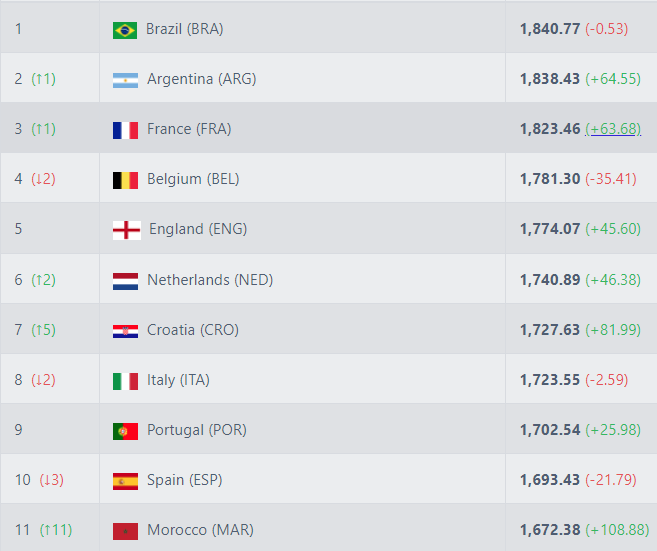Click the Belgium flag icon
This screenshot has width=657, height=551.
click(125, 180)
